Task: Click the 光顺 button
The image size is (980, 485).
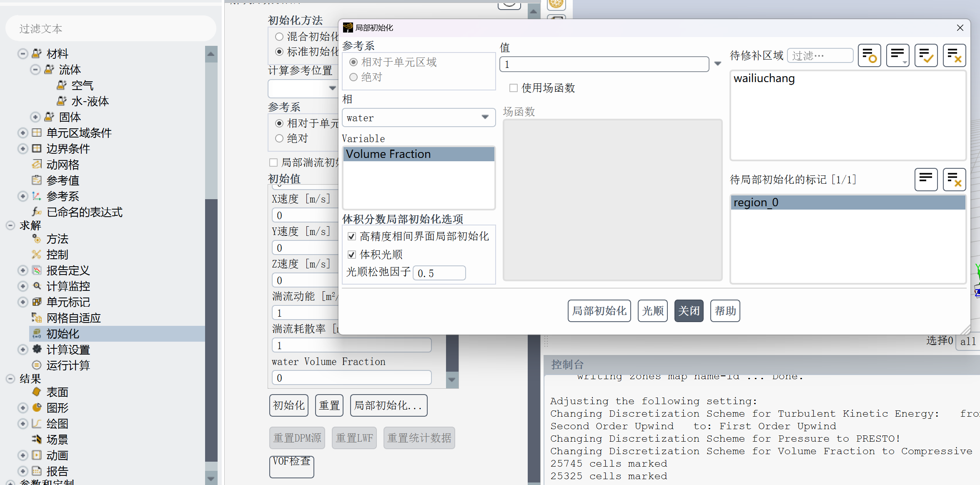Action: (x=652, y=311)
